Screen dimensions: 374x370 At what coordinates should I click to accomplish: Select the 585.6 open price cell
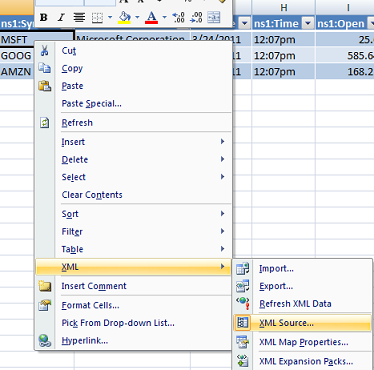pos(345,55)
